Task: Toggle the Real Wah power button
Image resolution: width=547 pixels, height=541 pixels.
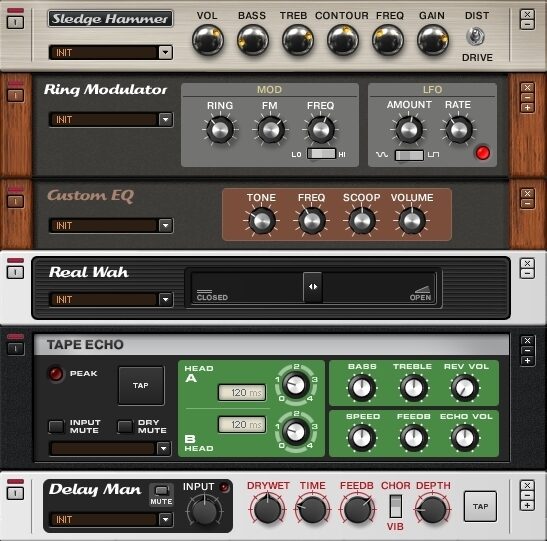Action: pos(15,272)
